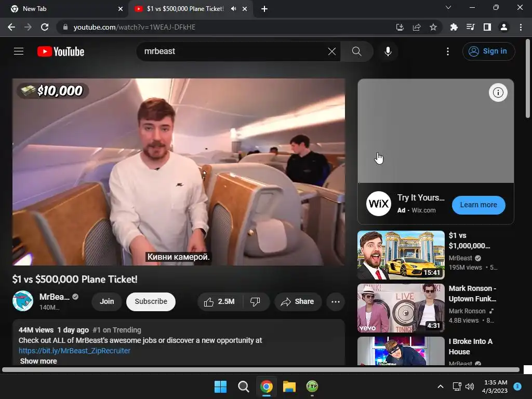Click the YouTube logo
532x399 pixels.
pos(61,51)
